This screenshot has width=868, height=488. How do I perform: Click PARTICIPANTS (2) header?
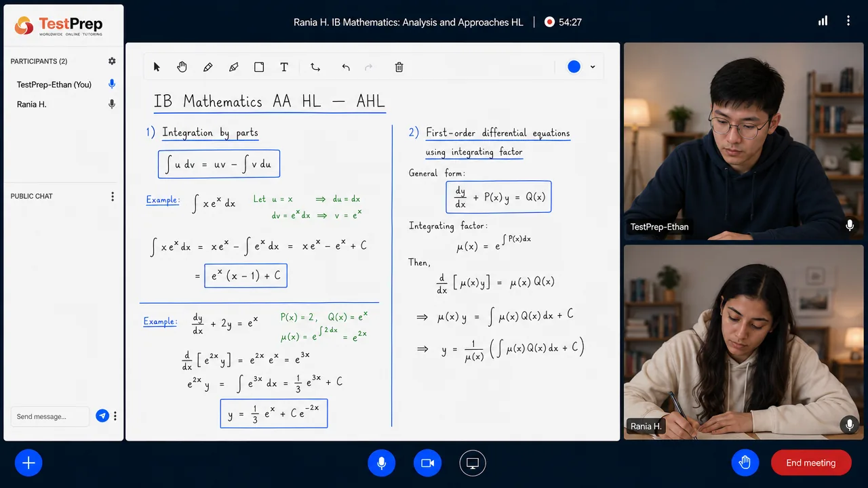(39, 61)
